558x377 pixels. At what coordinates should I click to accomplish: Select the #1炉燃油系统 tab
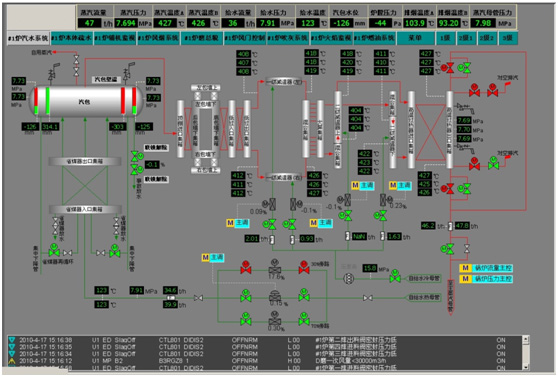(374, 38)
